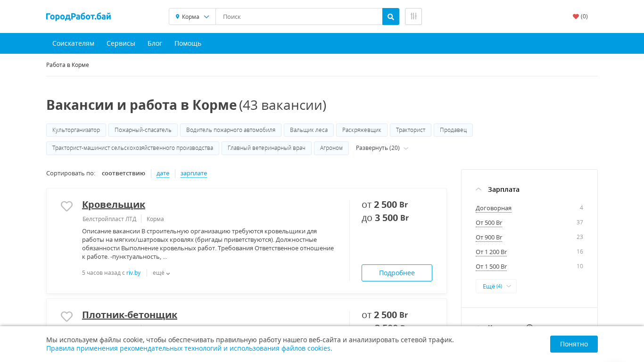Select Главный ветеринарный врач tag
644x362 pixels.
[x=267, y=148]
